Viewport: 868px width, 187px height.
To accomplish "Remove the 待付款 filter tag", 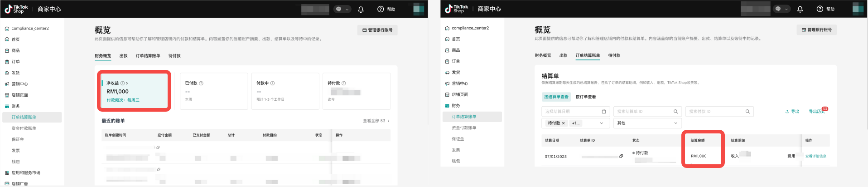I will tap(563, 123).
